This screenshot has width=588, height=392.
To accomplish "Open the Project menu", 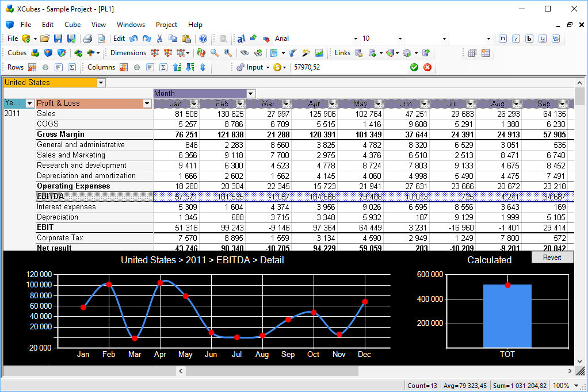I will click(166, 25).
